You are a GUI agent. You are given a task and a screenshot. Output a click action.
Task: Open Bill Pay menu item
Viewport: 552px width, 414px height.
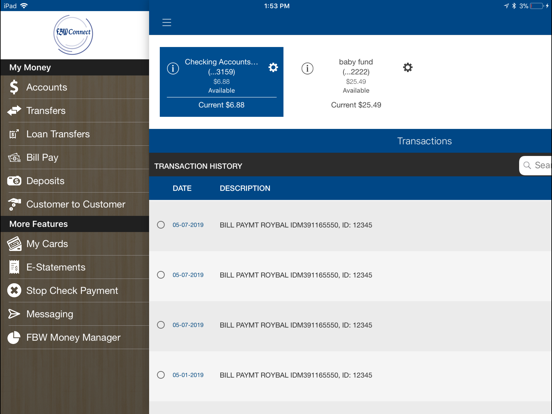pos(75,157)
